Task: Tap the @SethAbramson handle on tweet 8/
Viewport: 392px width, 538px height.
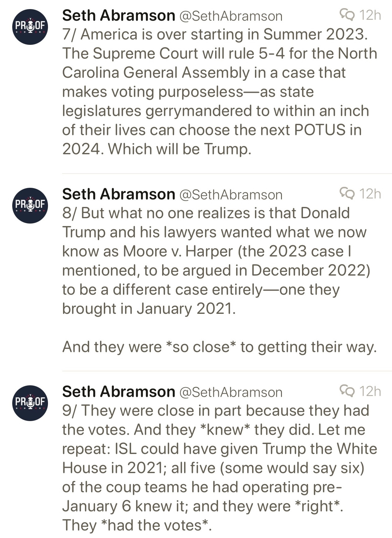Action: (231, 195)
